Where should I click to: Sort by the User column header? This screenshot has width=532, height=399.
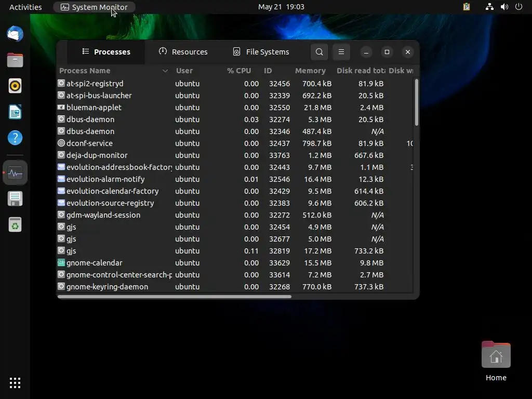coord(184,71)
